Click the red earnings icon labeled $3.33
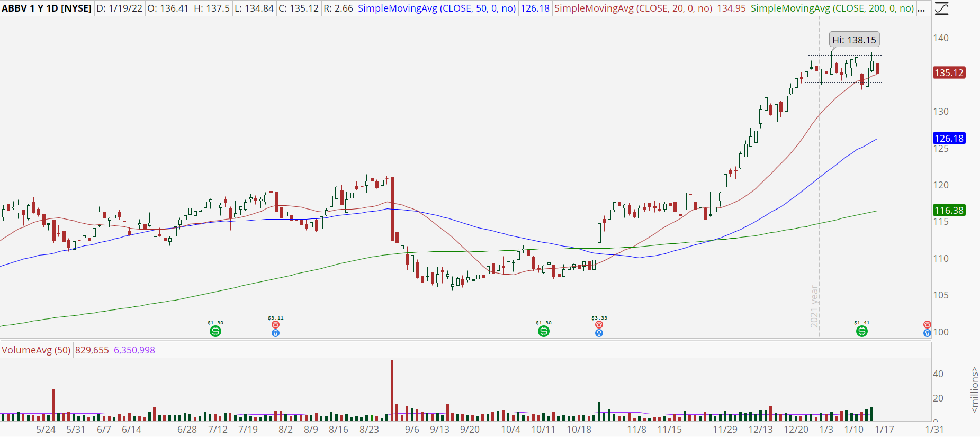The width and height of the screenshot is (980, 437). coord(599,324)
